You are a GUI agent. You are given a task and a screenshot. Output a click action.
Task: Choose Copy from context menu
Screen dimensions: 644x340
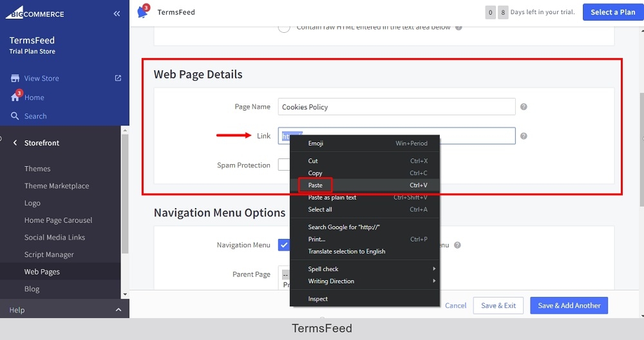point(365,173)
